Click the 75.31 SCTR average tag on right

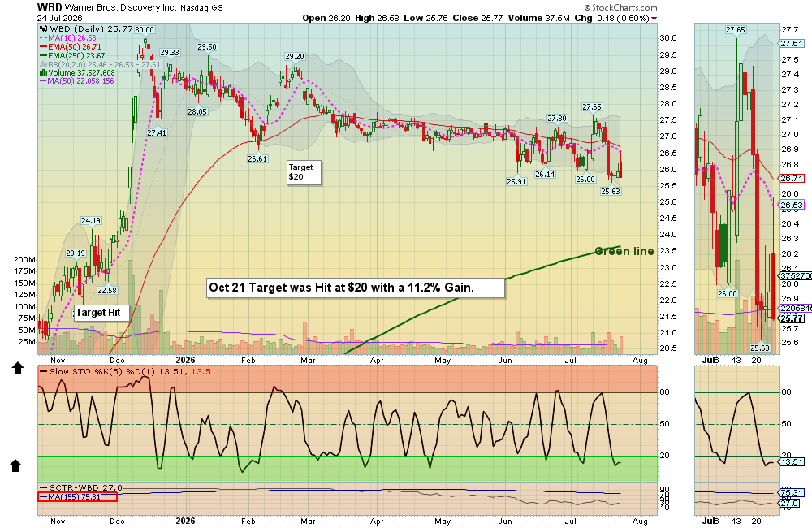coord(792,493)
